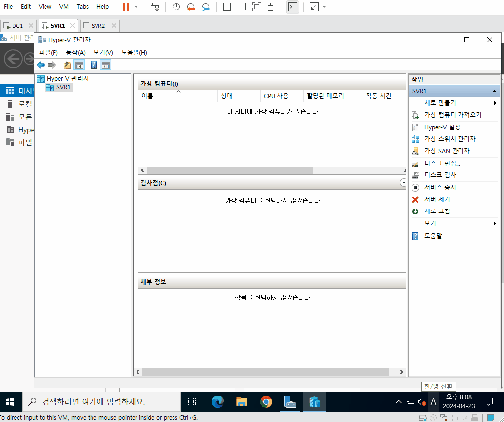The height and width of the screenshot is (422, 504).
Task: Open 도움말(H) menu
Action: [x=135, y=53]
